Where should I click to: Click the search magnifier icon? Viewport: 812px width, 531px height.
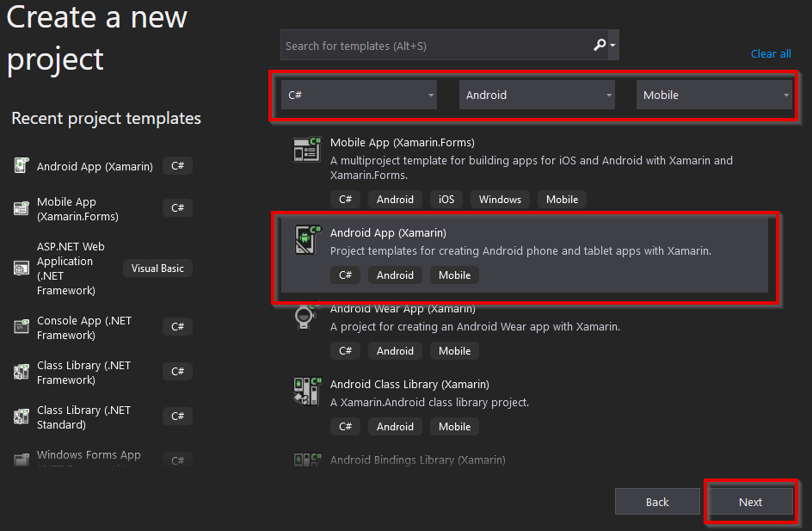tap(600, 45)
